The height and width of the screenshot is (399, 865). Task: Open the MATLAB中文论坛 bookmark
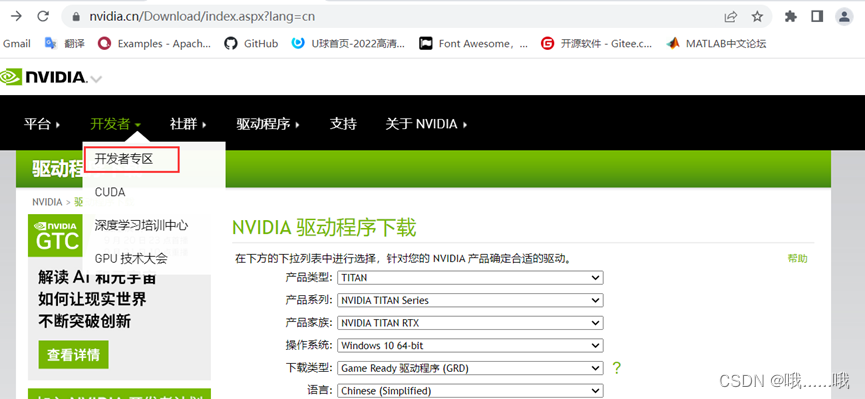717,43
